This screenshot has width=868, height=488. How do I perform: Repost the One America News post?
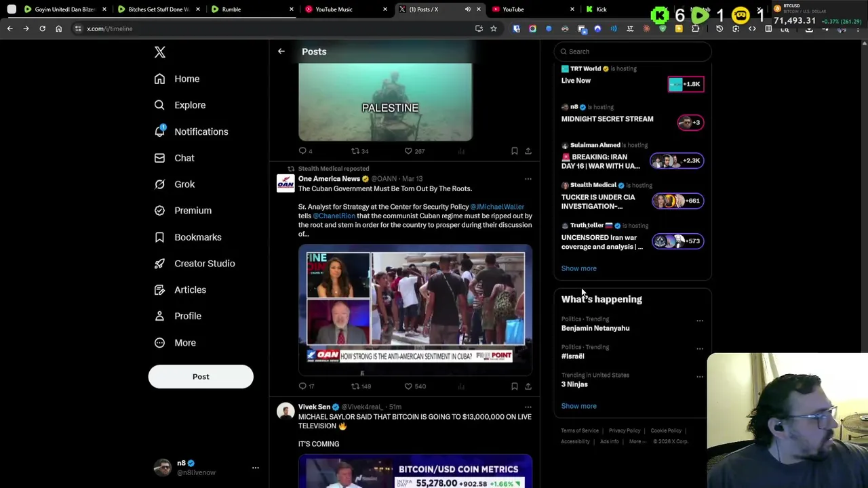pyautogui.click(x=361, y=386)
